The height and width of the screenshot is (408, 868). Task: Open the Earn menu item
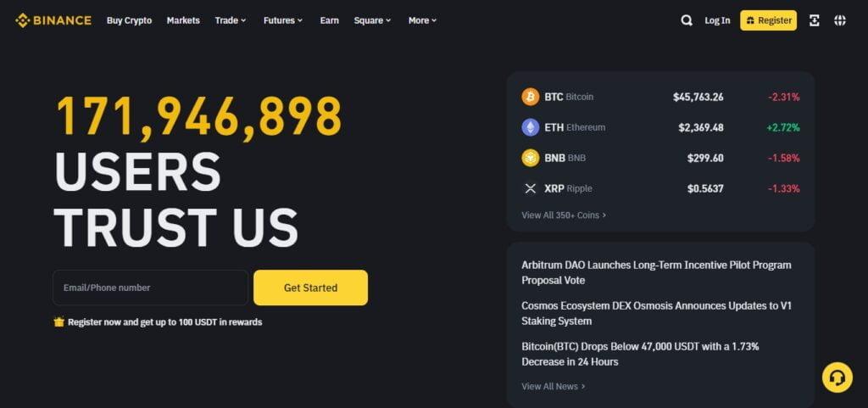pos(329,20)
